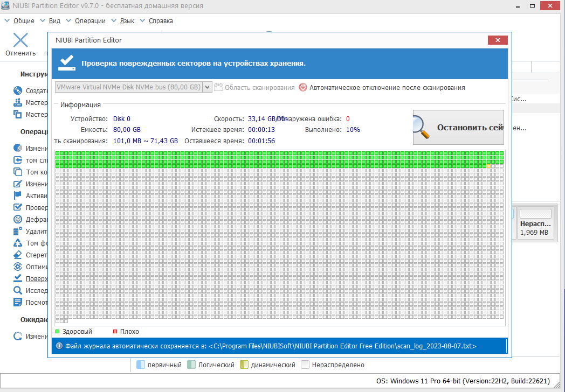
Task: Click the flag icon beside Активи
Action: coord(18,195)
